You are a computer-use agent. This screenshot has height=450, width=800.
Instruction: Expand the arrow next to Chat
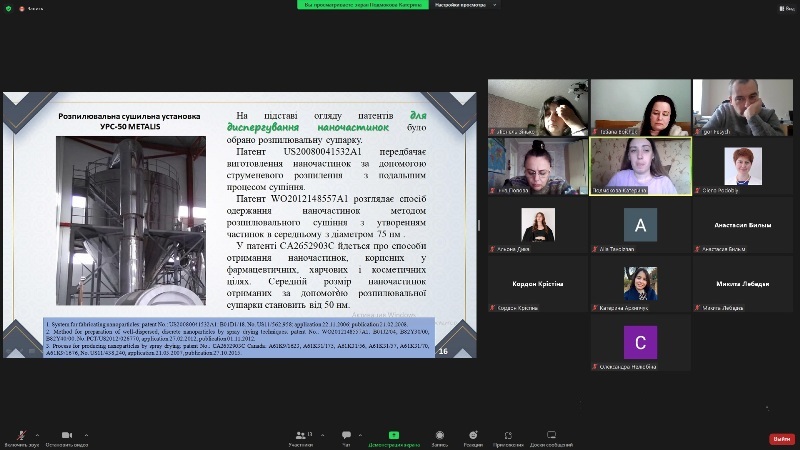tap(360, 435)
